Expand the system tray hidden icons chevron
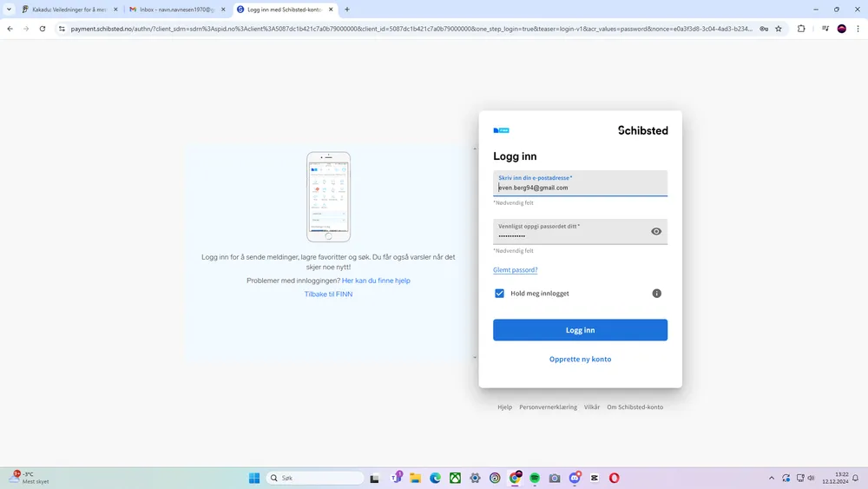Screen dimensions: 868x489 pos(771,478)
